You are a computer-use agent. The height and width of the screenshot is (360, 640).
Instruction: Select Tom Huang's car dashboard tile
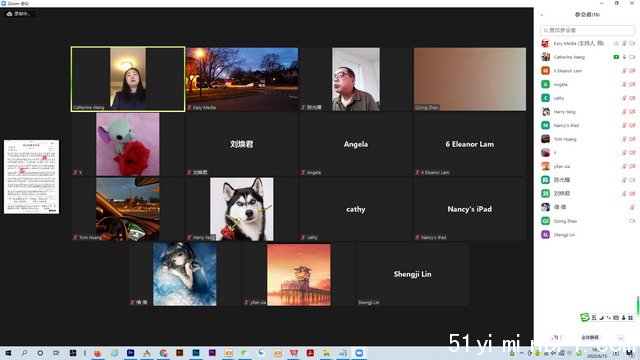click(x=128, y=209)
